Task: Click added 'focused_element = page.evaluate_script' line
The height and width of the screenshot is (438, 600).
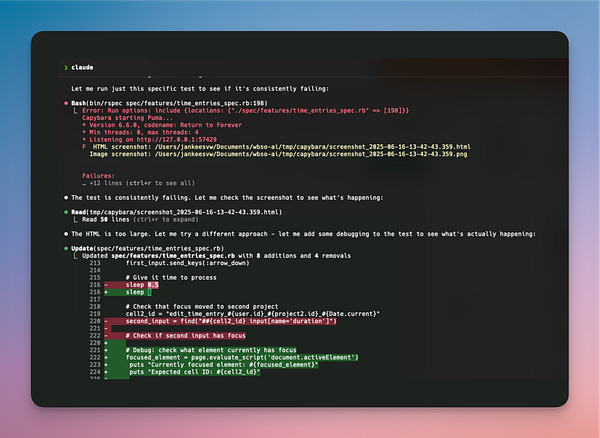Action: pyautogui.click(x=242, y=357)
